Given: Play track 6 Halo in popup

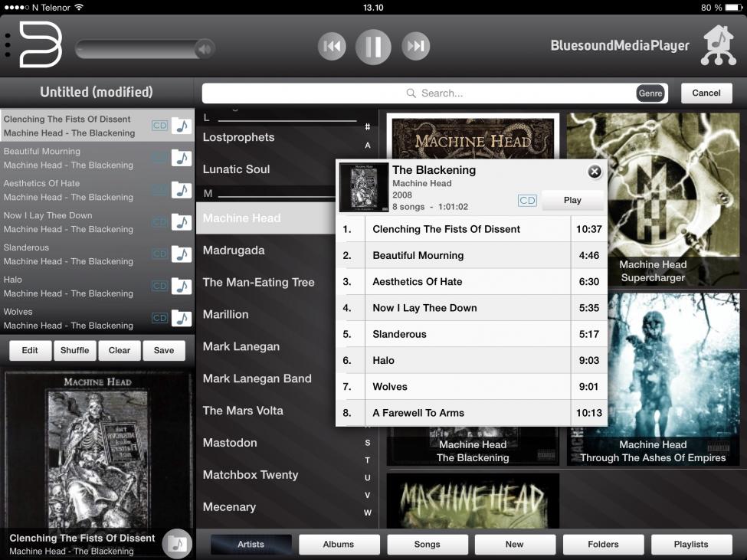Looking at the screenshot, I should pyautogui.click(x=472, y=361).
